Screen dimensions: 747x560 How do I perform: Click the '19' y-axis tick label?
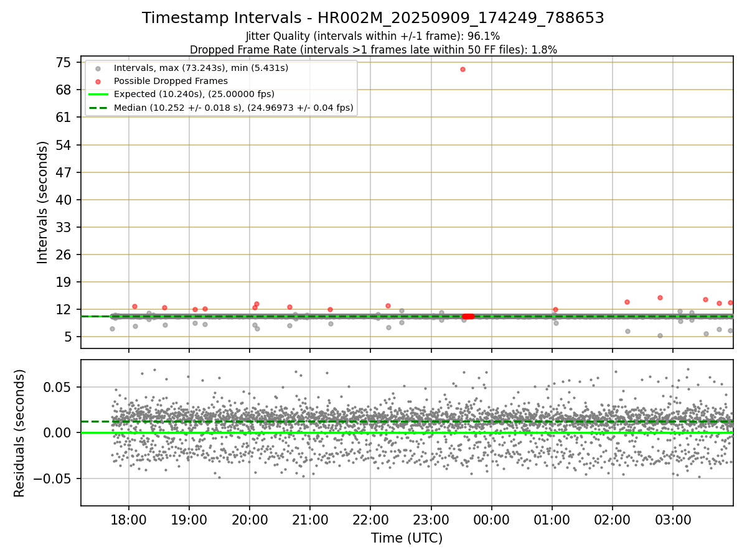[x=63, y=282]
